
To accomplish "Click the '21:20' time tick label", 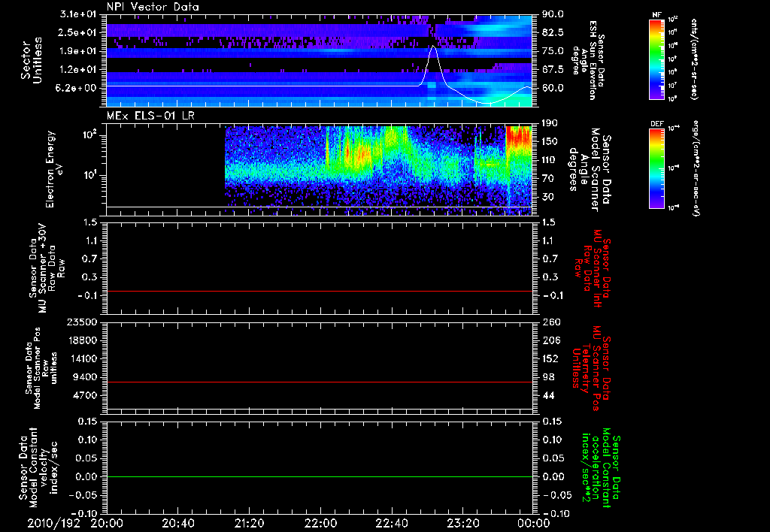I will click(249, 523).
